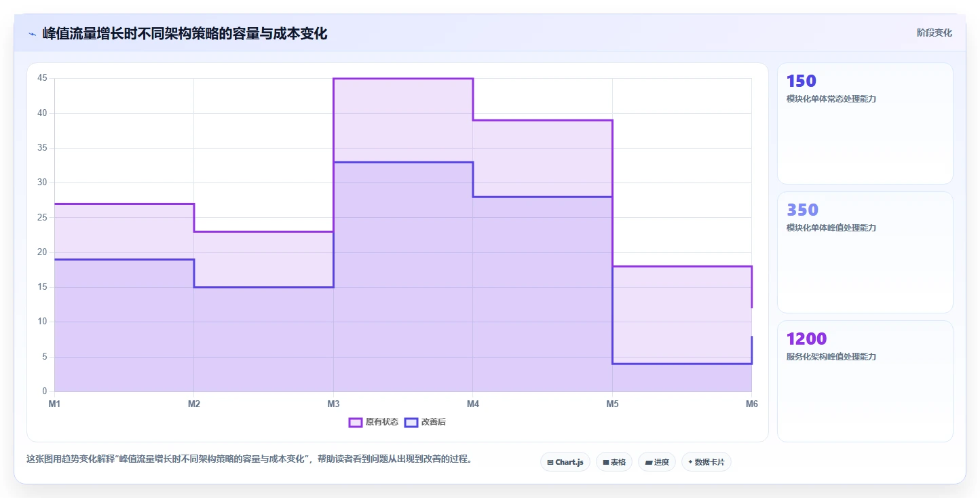Click the 1200 value in the card
Image resolution: width=980 pixels, height=498 pixels.
coord(806,339)
